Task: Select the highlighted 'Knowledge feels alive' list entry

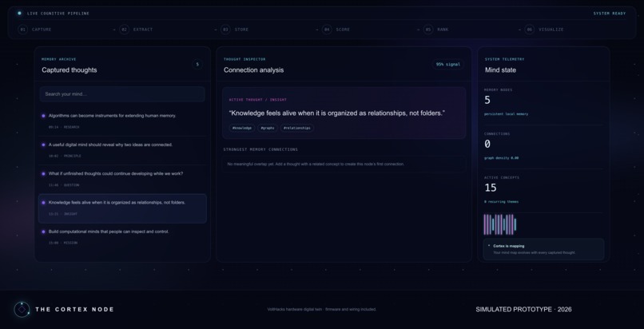Action: [x=122, y=208]
